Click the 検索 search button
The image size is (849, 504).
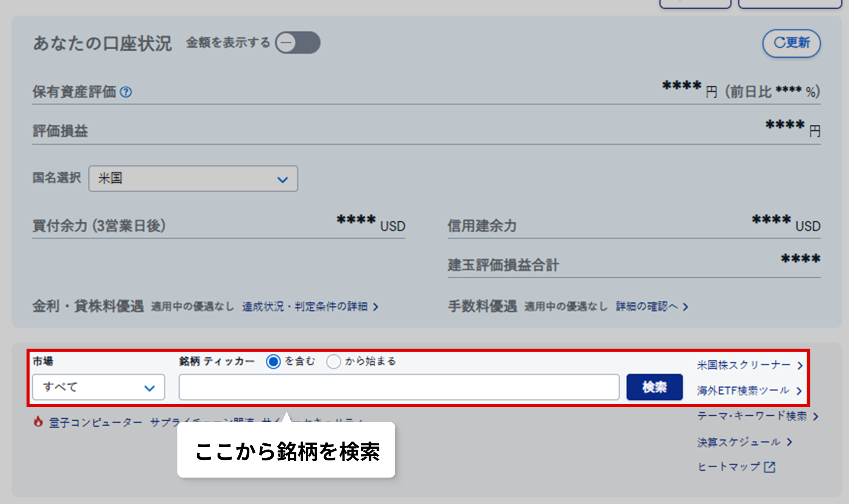654,387
